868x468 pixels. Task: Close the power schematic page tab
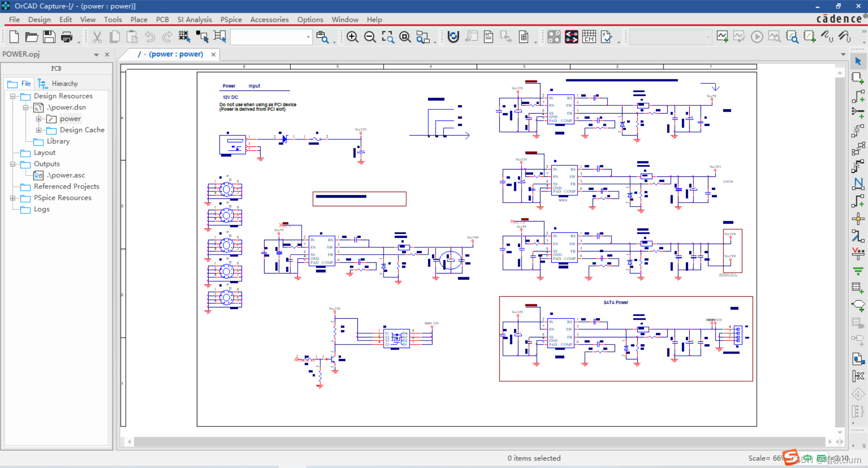(213, 54)
